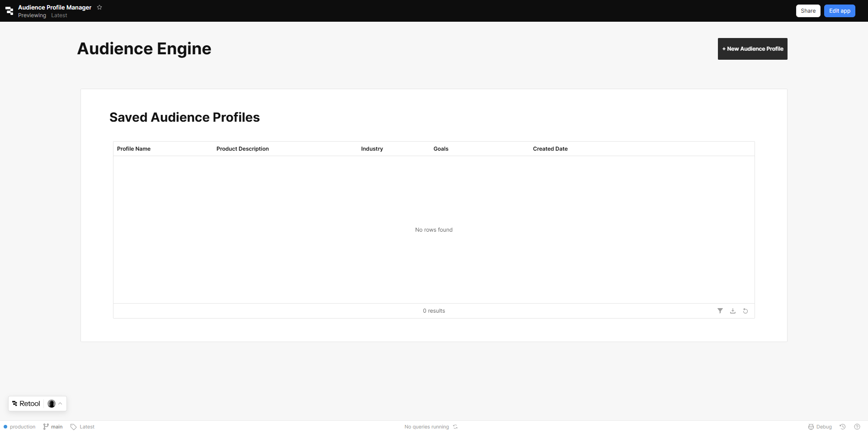Open the history clock icon in status bar

843,427
